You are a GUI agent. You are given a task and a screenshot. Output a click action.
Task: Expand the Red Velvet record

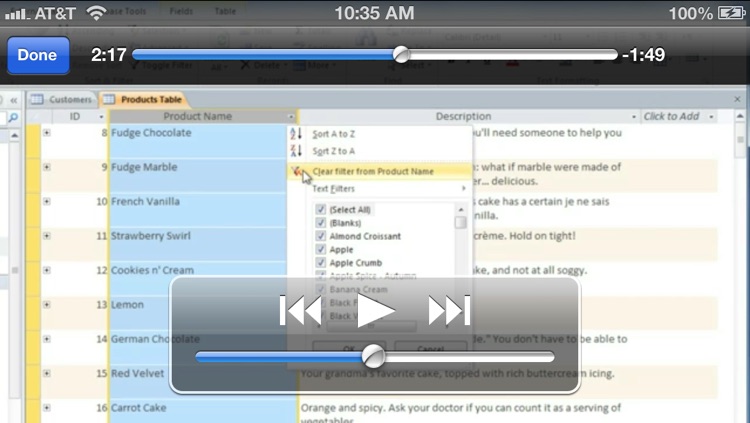click(46, 373)
